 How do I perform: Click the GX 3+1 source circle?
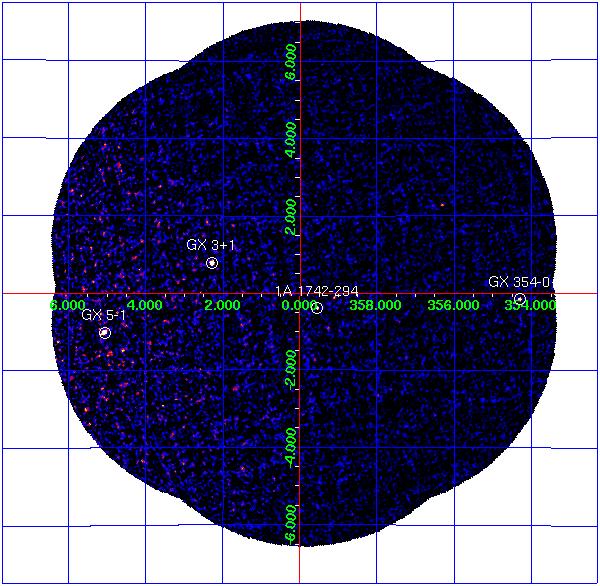[x=212, y=263]
